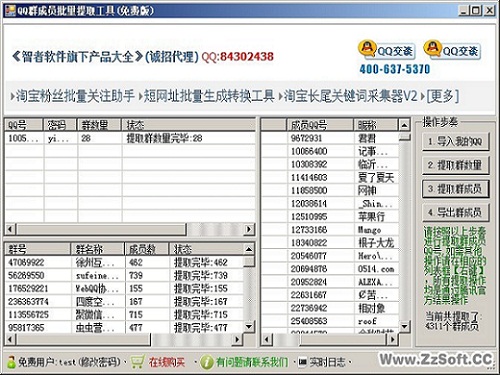Open the [更多] products link
The height and width of the screenshot is (375, 500).
tap(443, 96)
